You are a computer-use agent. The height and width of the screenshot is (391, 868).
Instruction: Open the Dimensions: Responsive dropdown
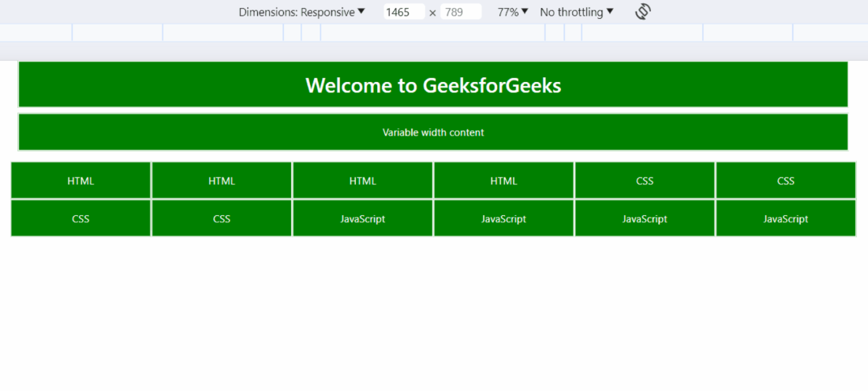301,12
